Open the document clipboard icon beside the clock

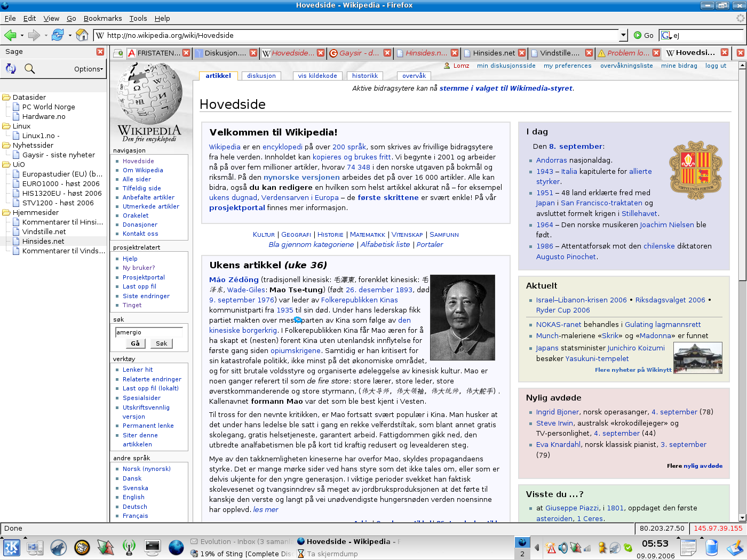click(688, 548)
